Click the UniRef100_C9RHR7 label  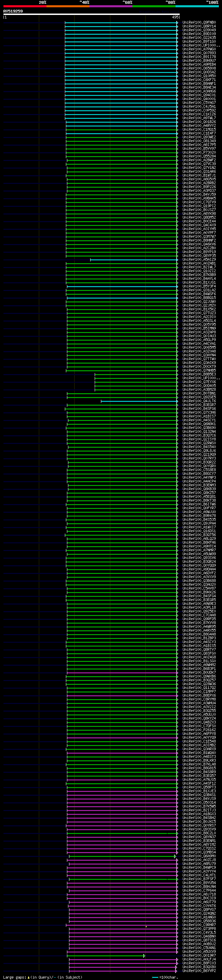point(199,925)
